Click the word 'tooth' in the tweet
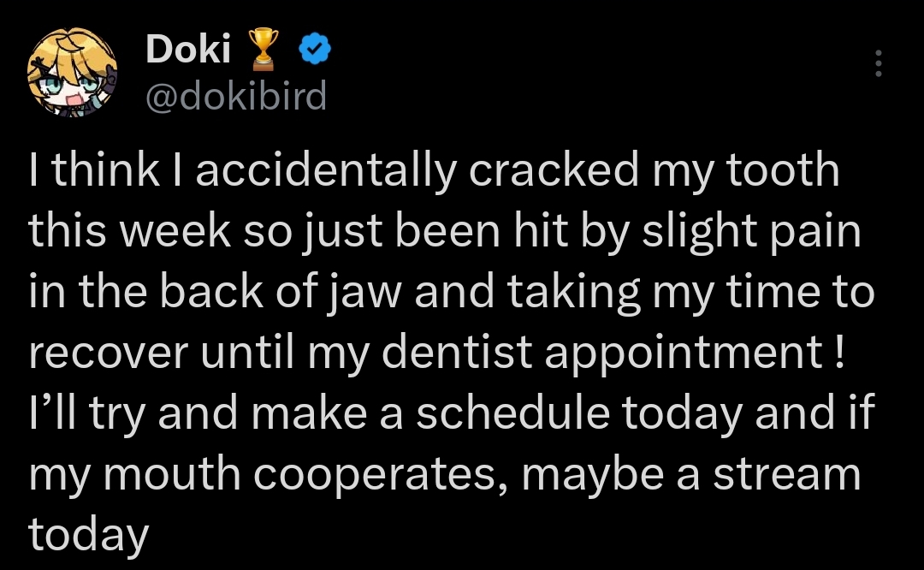This screenshot has height=570, width=924. coord(783,169)
